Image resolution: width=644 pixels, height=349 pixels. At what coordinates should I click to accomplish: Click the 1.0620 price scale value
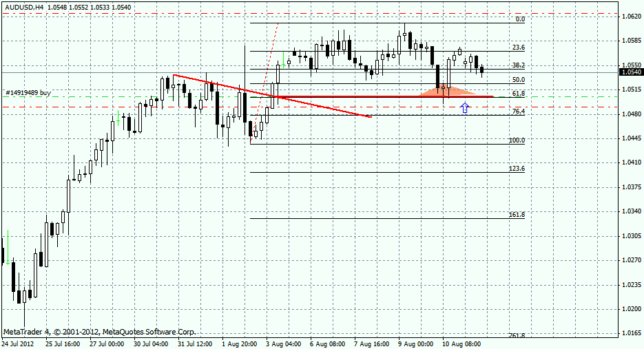click(632, 17)
